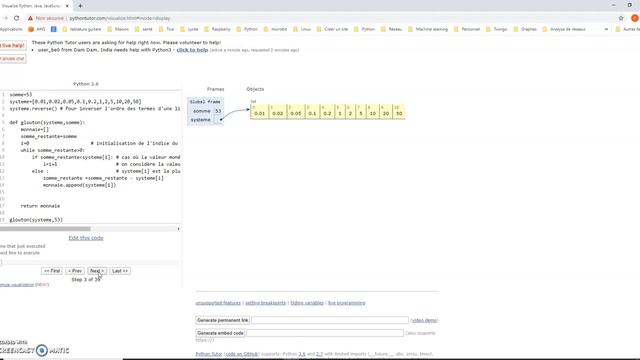Open the unsupported features link
This screenshot has width=640, height=360.
(218, 303)
